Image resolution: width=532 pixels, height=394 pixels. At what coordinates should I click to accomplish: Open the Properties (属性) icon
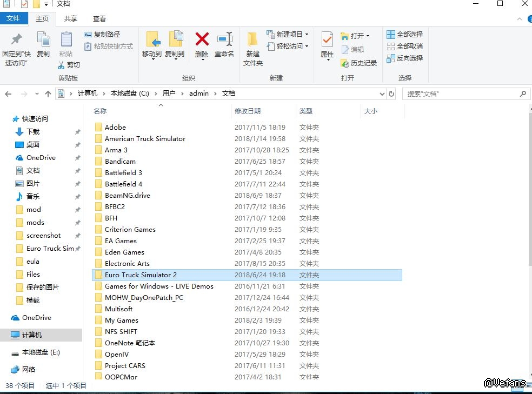coord(327,40)
